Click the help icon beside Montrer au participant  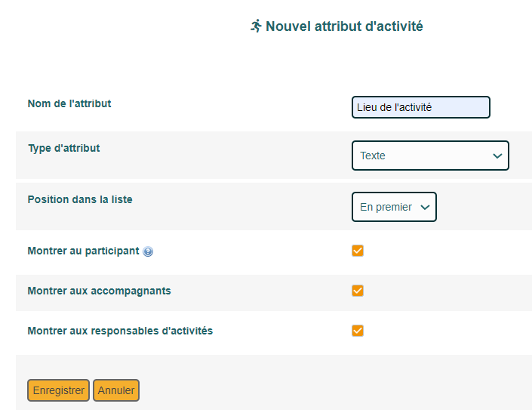tap(148, 251)
